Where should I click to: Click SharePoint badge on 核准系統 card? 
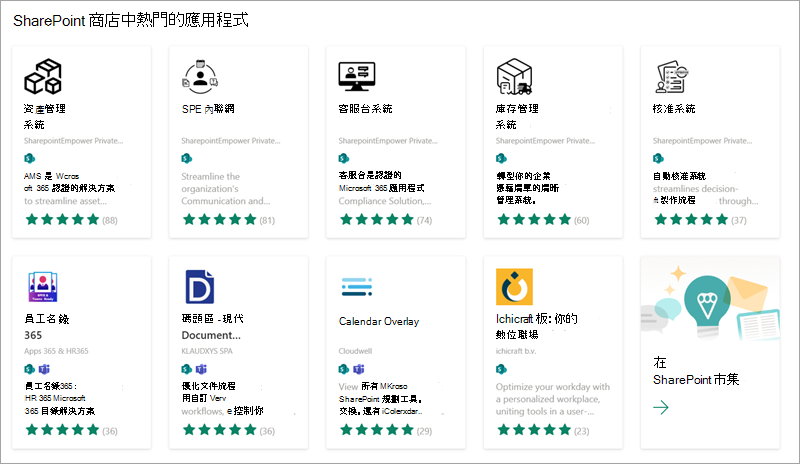(x=658, y=158)
